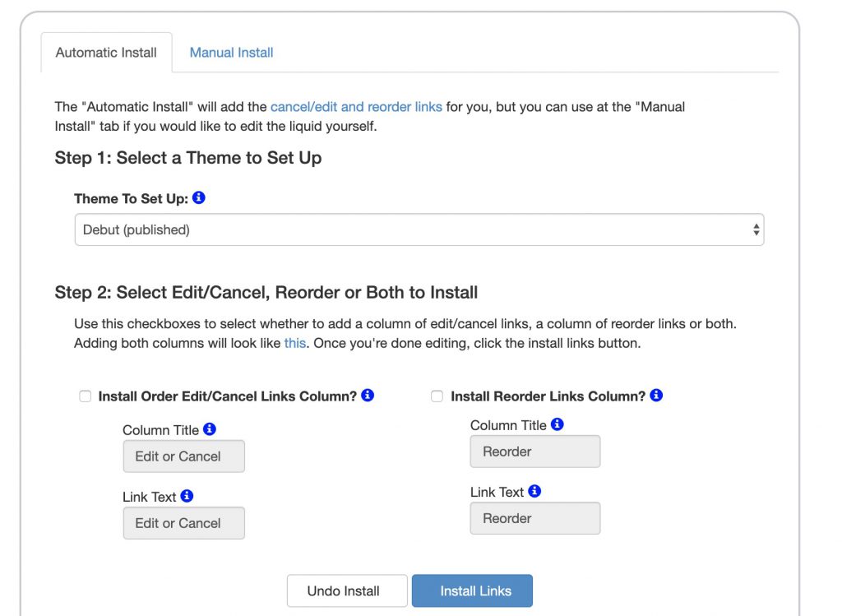Viewport: 842px width, 616px height.
Task: Open the Theme To Set Up dropdown
Action: (419, 229)
